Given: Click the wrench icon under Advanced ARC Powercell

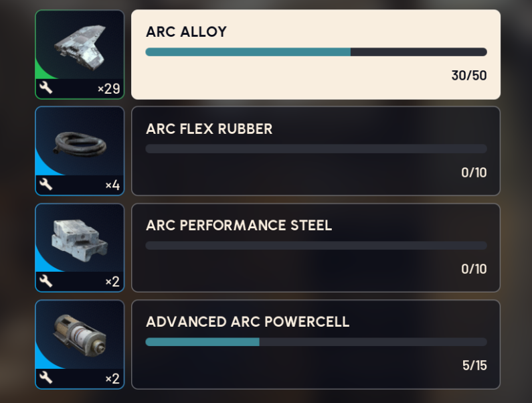Looking at the screenshot, I should point(46,378).
